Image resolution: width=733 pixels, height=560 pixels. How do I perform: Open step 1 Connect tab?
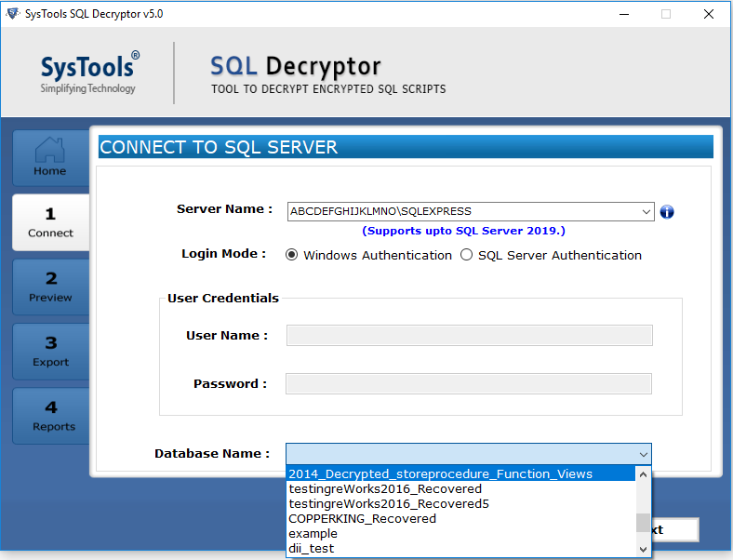(x=50, y=222)
